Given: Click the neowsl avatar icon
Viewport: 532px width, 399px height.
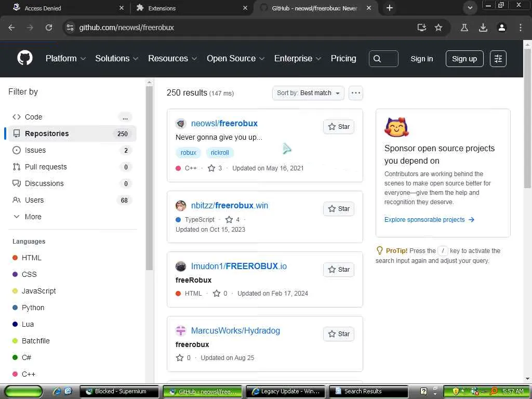Looking at the screenshot, I should tap(181, 124).
